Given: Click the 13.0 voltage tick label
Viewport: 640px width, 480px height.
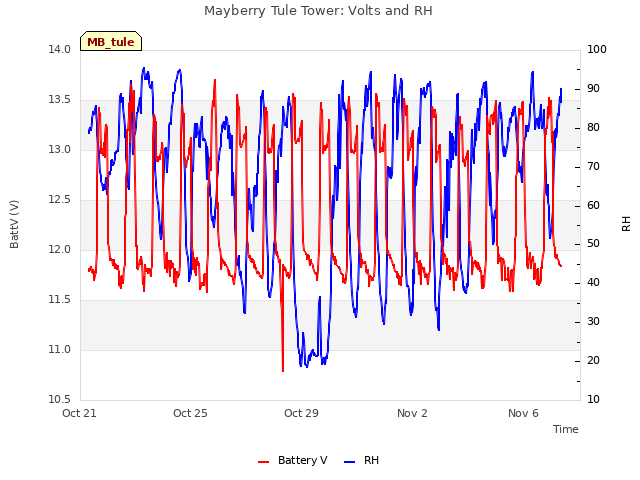Looking at the screenshot, I should [x=60, y=149].
